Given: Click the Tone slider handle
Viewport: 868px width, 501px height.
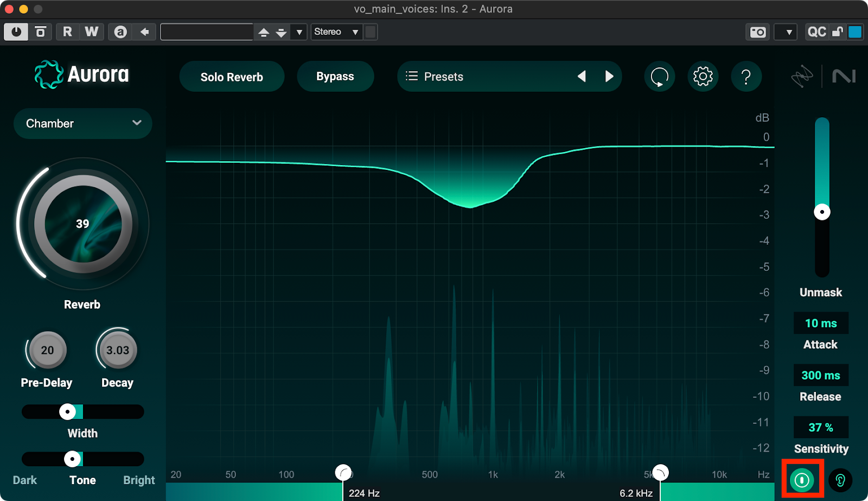Looking at the screenshot, I should 72,459.
